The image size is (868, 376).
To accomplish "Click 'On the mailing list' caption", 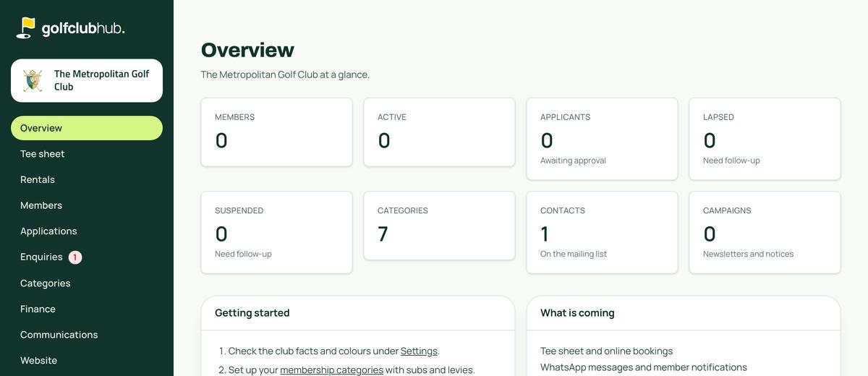I will 574,254.
